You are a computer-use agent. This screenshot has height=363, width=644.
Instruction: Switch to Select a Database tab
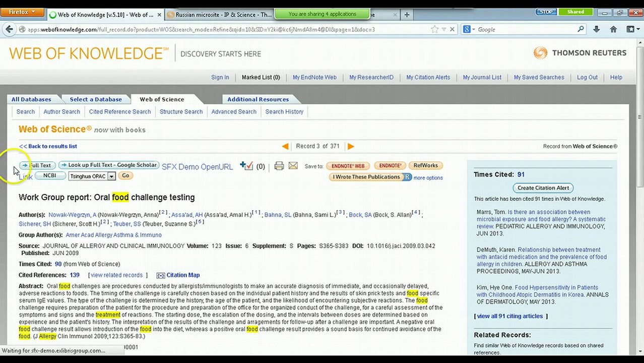pyautogui.click(x=96, y=99)
